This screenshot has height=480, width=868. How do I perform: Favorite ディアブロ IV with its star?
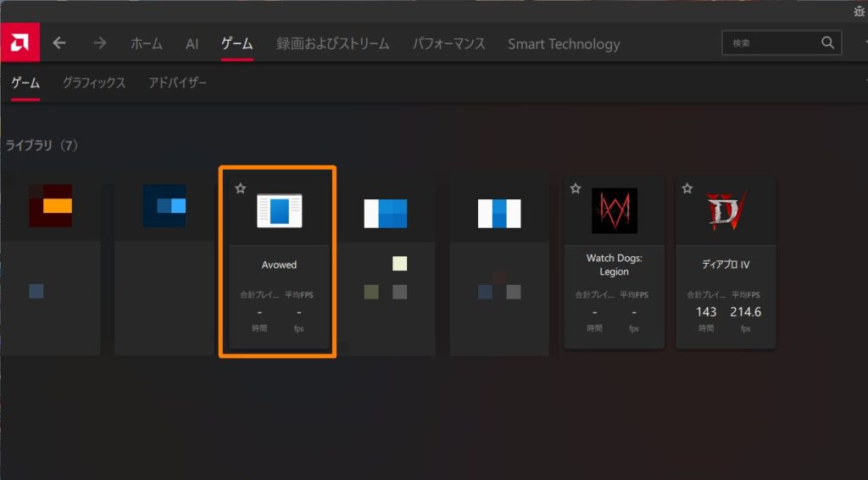coord(687,189)
